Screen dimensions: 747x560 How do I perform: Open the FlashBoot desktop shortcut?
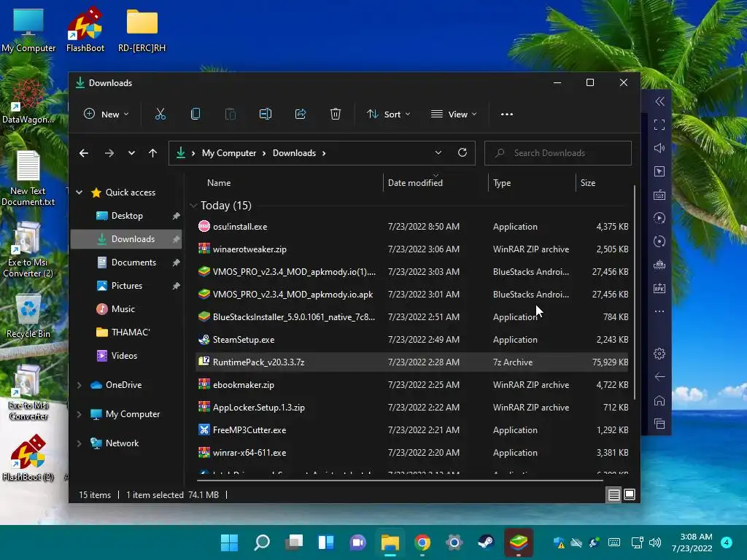click(85, 29)
